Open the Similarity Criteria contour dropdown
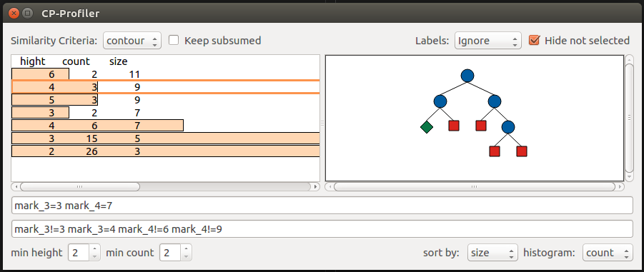 132,41
